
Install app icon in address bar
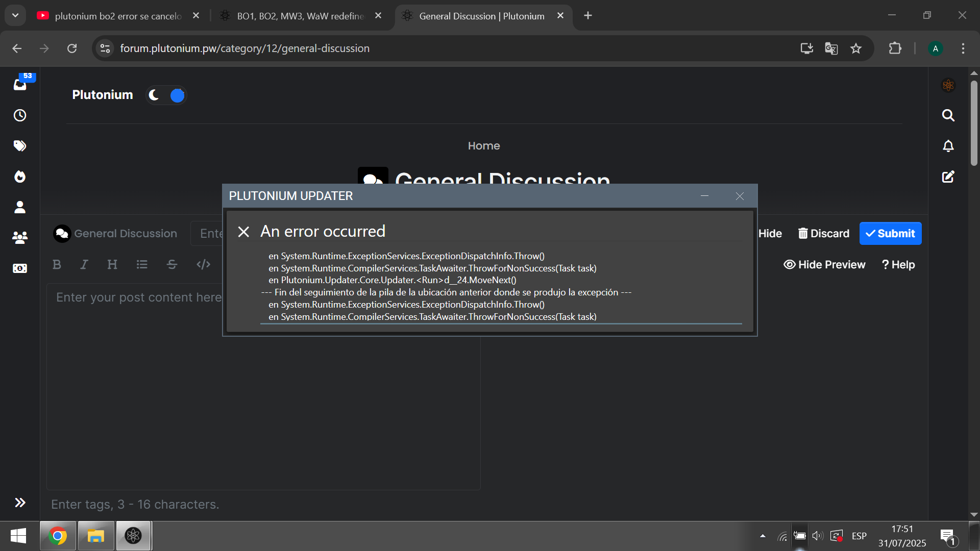click(806, 48)
